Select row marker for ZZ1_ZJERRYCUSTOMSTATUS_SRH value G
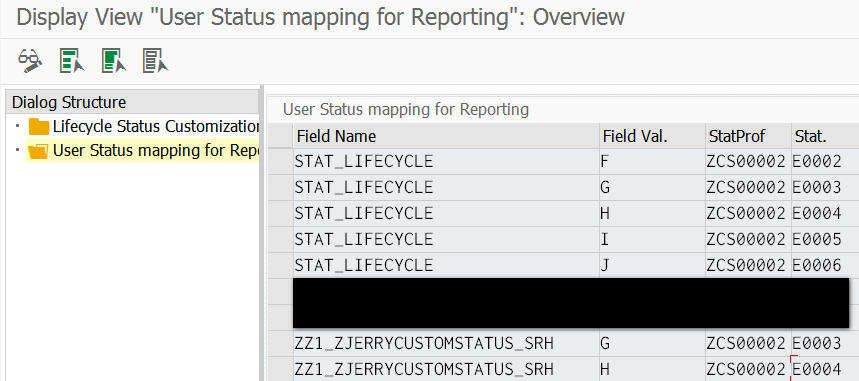 click(280, 344)
